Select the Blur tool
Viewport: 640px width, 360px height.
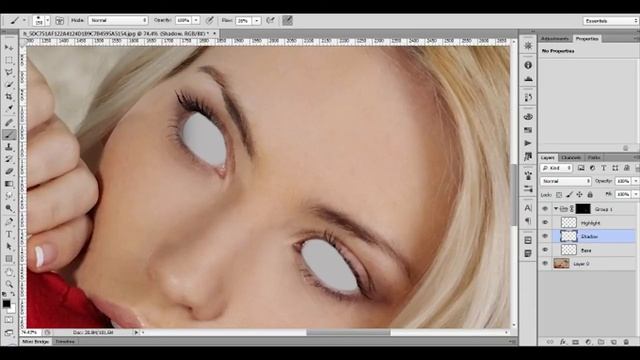click(9, 196)
